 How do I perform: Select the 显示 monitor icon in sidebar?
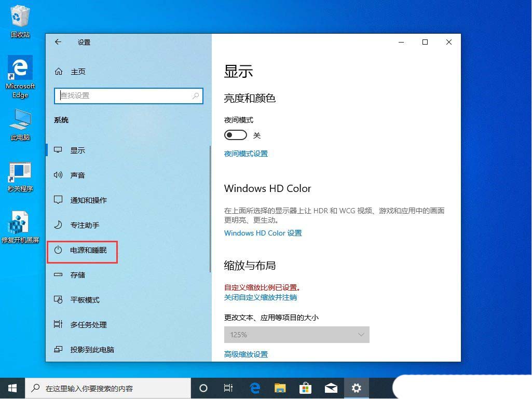point(58,149)
